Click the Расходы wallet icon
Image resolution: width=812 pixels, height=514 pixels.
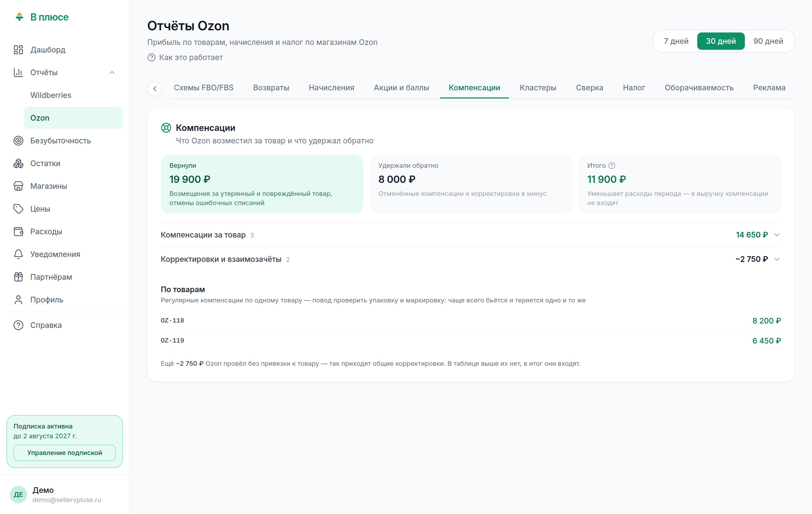18,232
